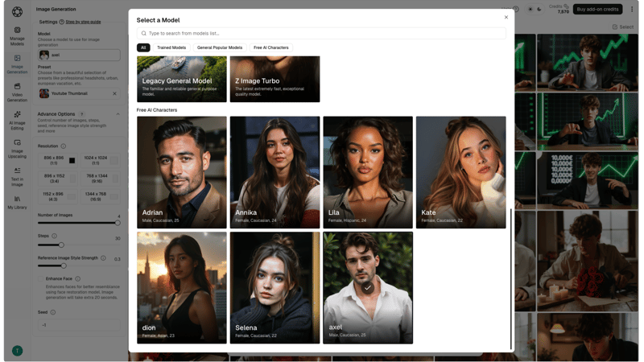Collapse the Advance Options section chevron
644x362 pixels.
(x=118, y=114)
